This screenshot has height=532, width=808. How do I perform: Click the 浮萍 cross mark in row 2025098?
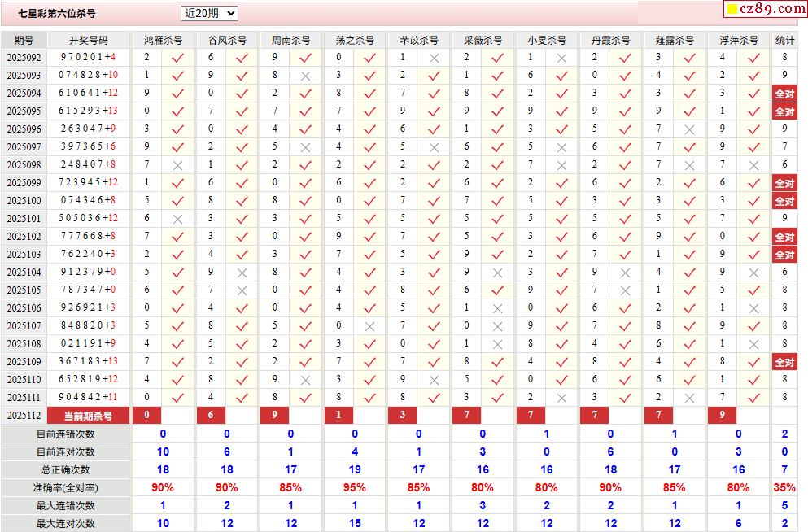point(753,165)
